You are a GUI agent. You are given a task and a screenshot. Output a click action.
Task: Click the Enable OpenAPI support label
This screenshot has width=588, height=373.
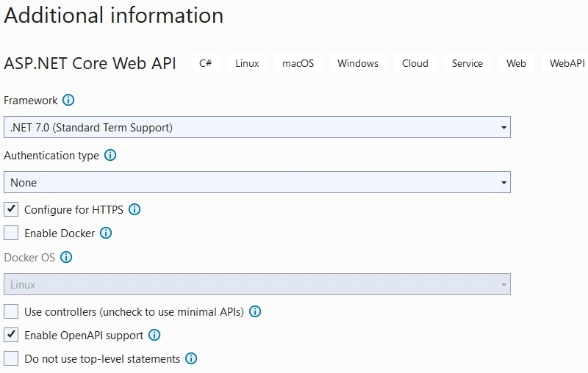tap(84, 336)
